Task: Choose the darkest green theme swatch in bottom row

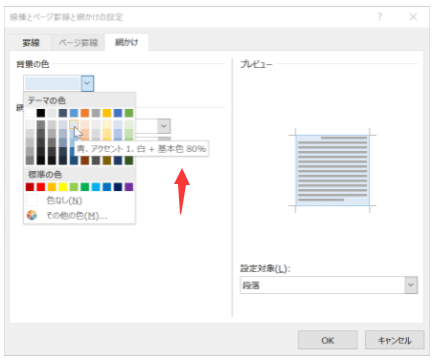Action: coord(129,160)
